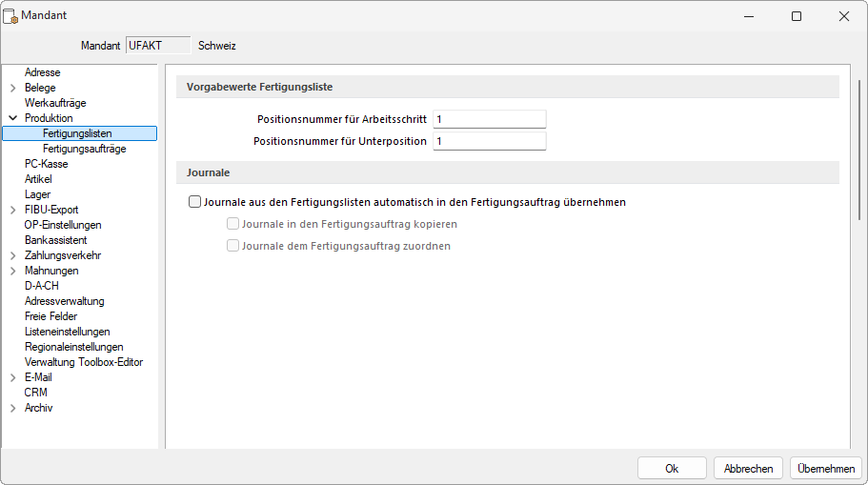868x485 pixels.
Task: Expand the Belege tree node
Action: pyautogui.click(x=12, y=88)
